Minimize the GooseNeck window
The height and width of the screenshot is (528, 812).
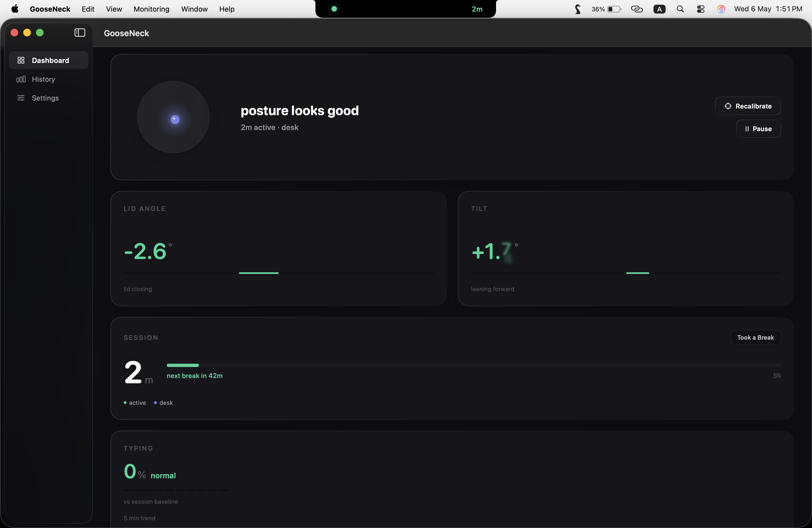(x=27, y=33)
